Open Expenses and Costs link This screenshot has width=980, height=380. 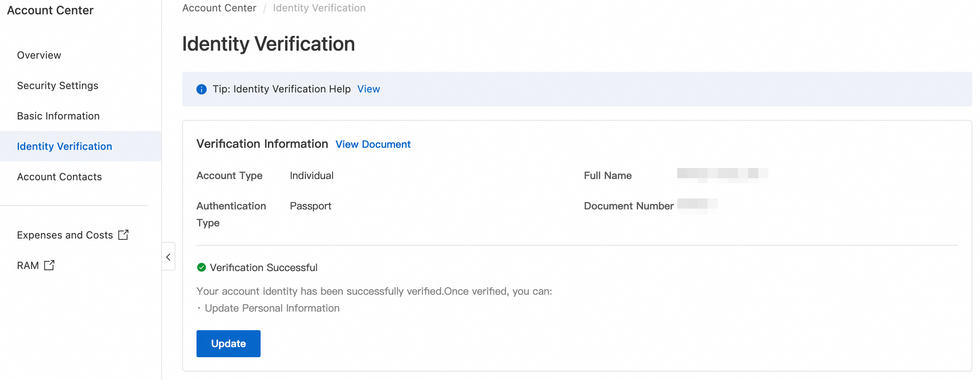click(x=65, y=235)
